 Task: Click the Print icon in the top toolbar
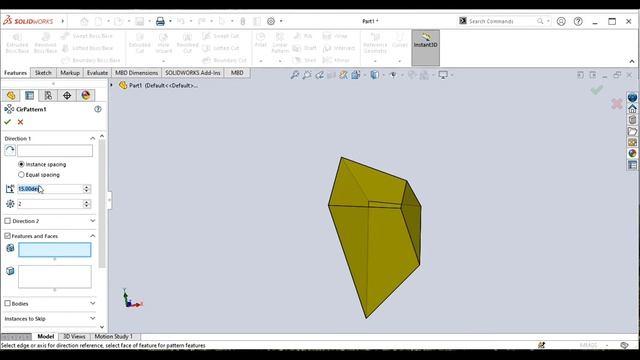pos(160,21)
